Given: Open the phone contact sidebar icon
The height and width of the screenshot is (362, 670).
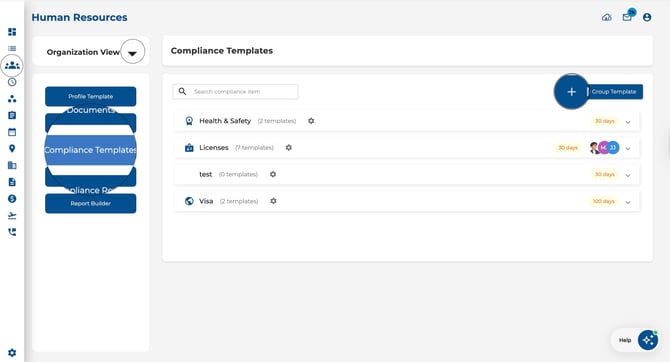Looking at the screenshot, I should tap(12, 232).
